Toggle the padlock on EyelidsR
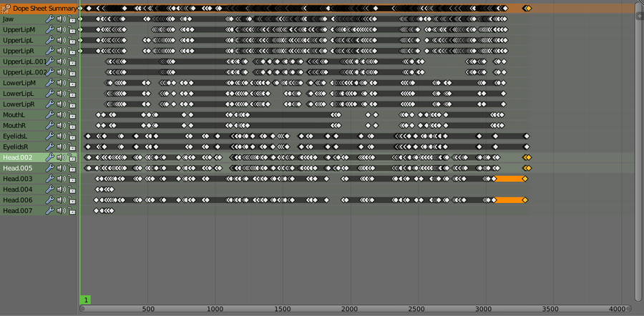 [x=72, y=147]
